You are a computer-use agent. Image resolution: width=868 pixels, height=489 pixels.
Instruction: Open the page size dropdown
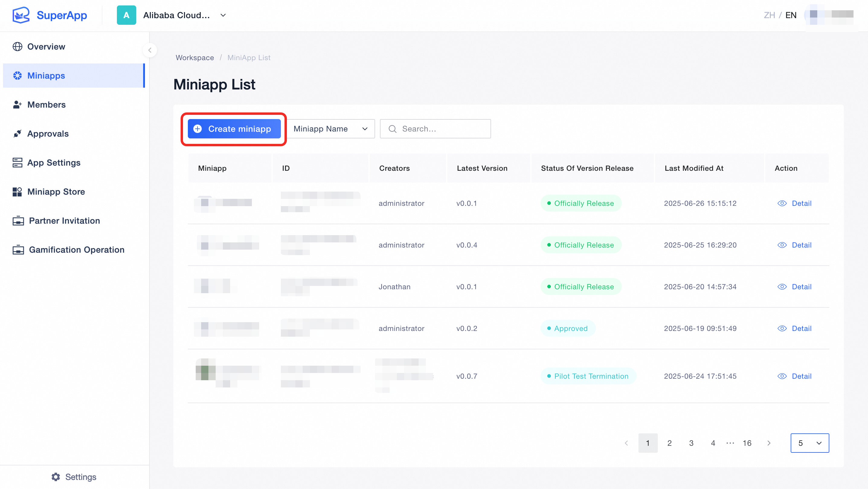(x=810, y=443)
